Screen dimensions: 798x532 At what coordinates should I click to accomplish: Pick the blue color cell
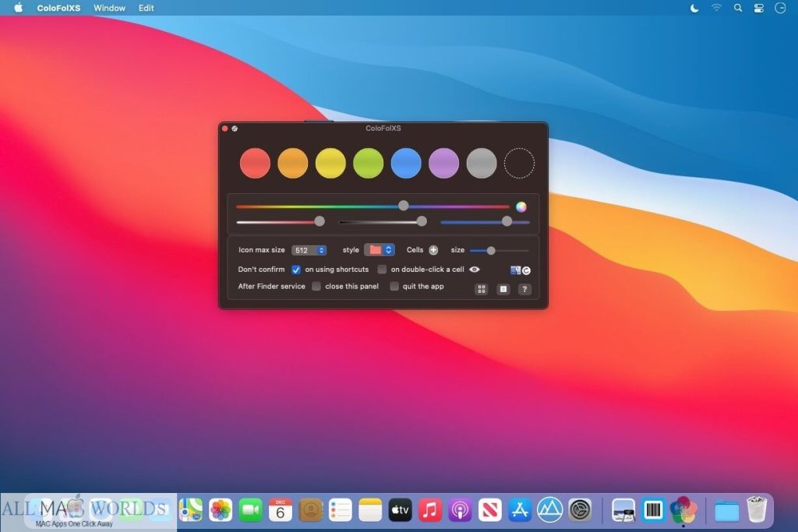406,164
